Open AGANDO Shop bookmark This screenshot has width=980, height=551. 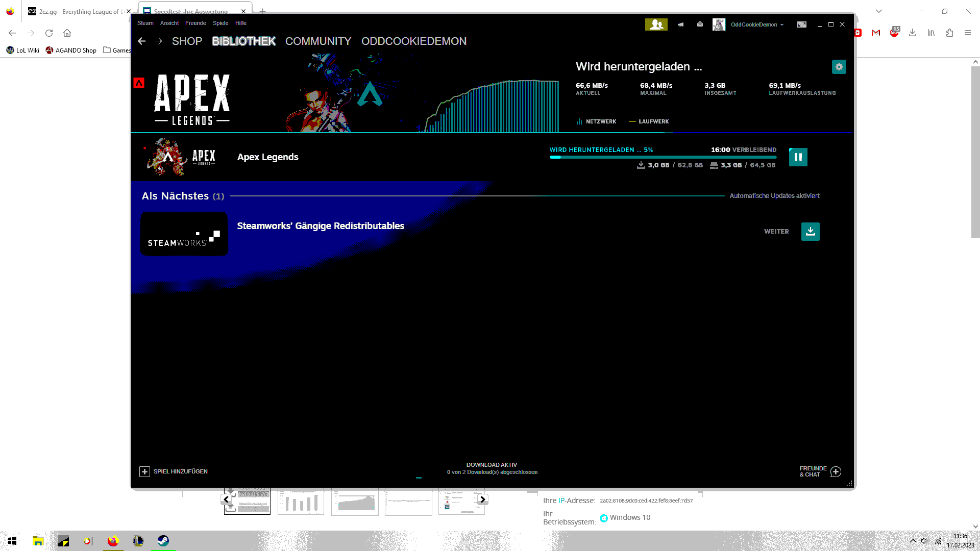(x=71, y=50)
